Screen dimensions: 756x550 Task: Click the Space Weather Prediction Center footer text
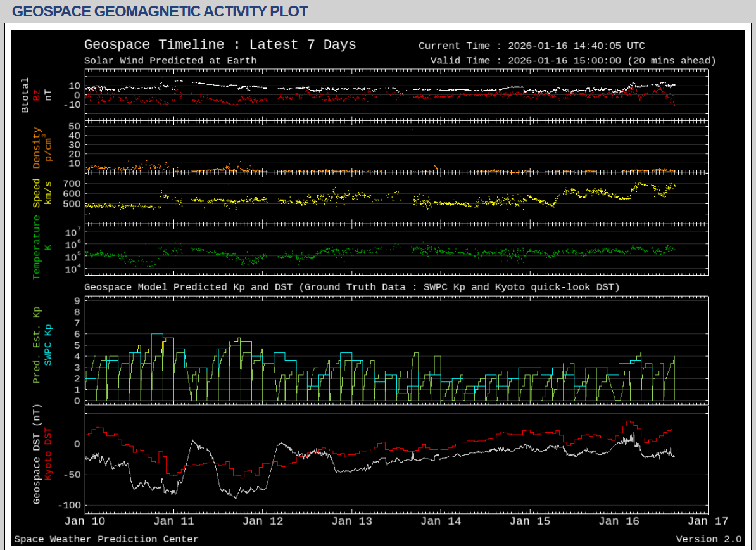106,539
